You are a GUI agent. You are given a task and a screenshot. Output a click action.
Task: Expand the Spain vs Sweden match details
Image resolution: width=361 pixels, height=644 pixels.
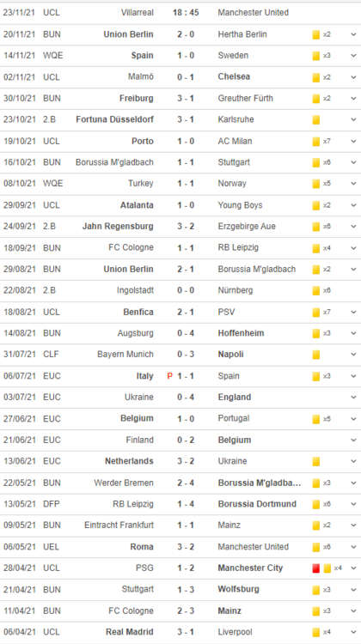point(353,56)
